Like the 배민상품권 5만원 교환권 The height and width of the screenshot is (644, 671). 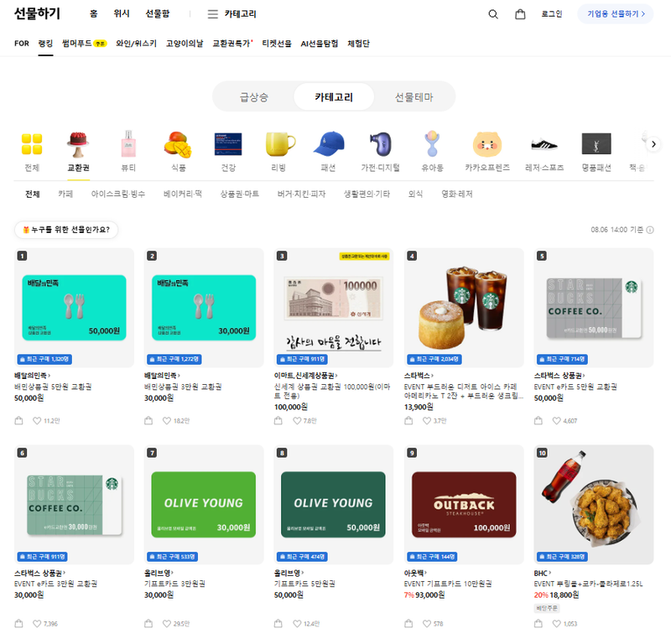(37, 421)
